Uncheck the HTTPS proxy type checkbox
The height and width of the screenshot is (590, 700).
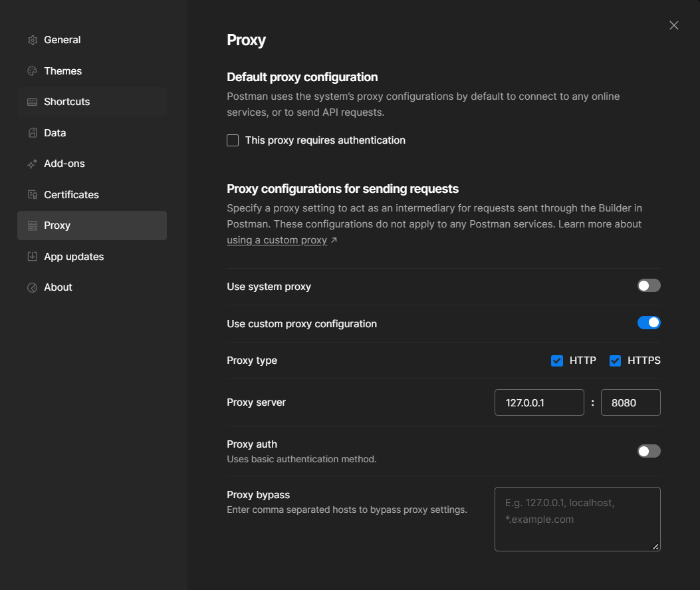(x=615, y=361)
